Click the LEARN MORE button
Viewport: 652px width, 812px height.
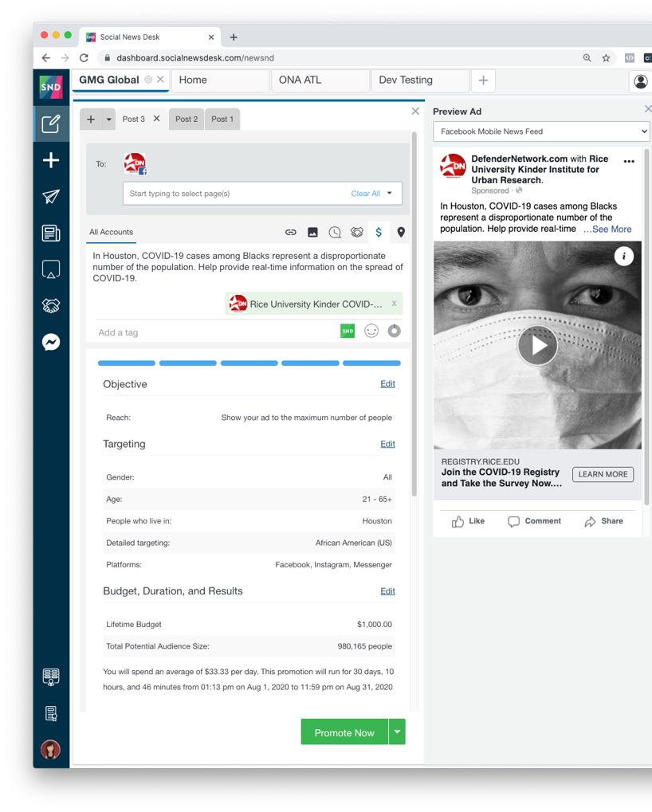pos(603,474)
